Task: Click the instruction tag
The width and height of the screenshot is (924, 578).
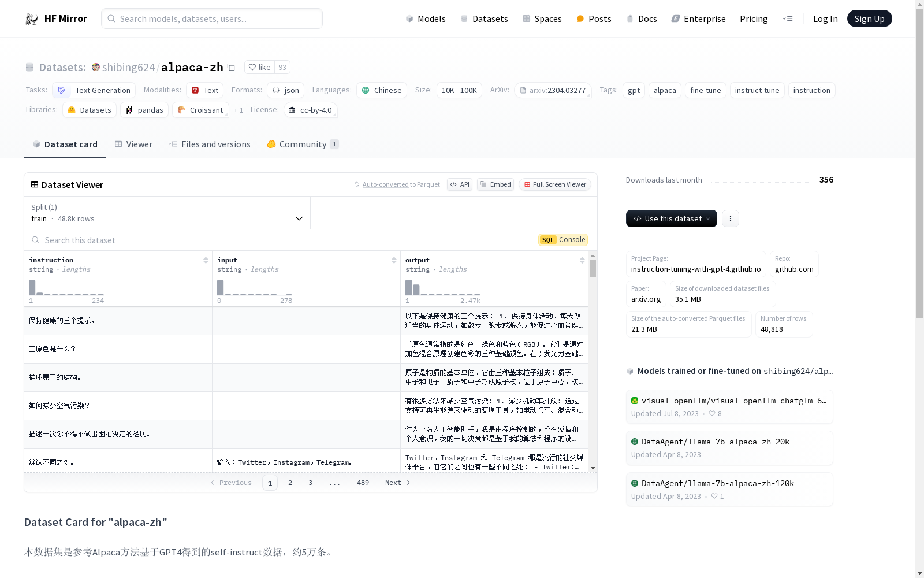Action: (811, 90)
